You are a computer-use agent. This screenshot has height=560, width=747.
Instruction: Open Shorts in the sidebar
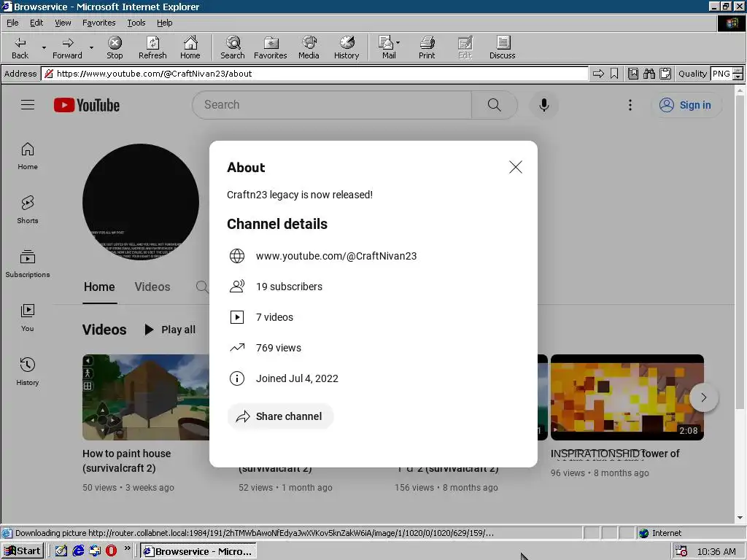(x=28, y=210)
